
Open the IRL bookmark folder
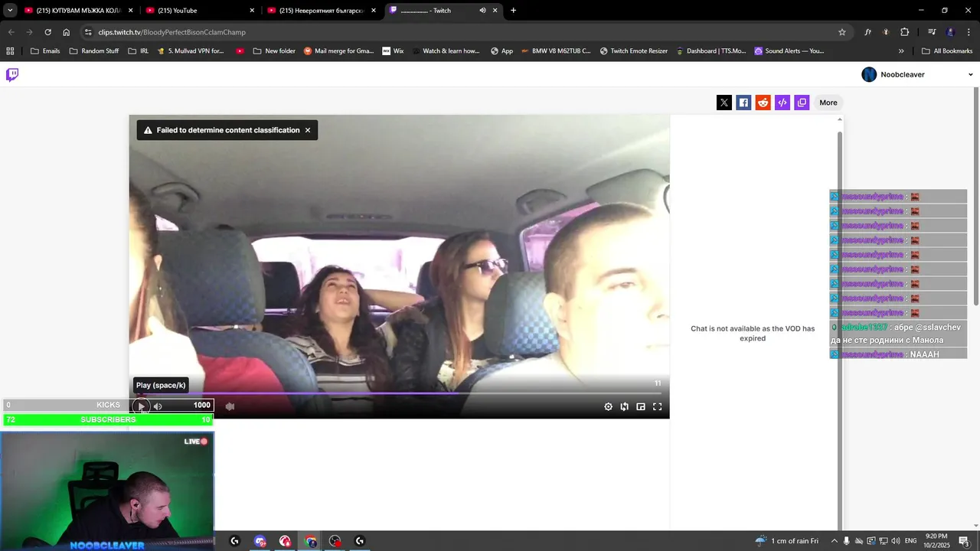pyautogui.click(x=139, y=51)
